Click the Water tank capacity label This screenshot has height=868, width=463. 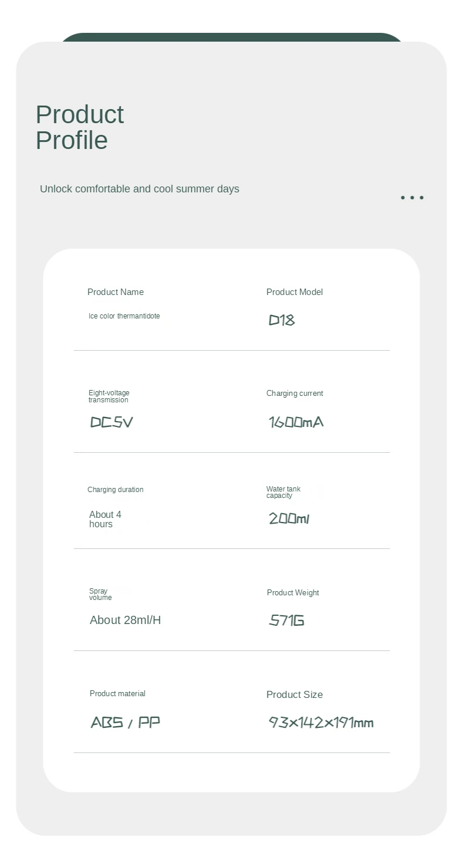tap(283, 492)
